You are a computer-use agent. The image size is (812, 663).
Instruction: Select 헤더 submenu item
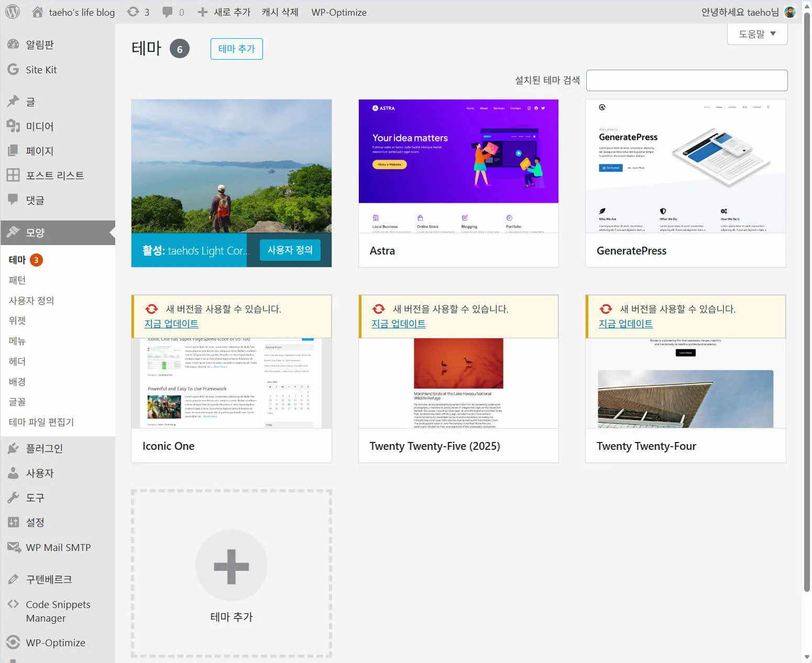pos(17,361)
